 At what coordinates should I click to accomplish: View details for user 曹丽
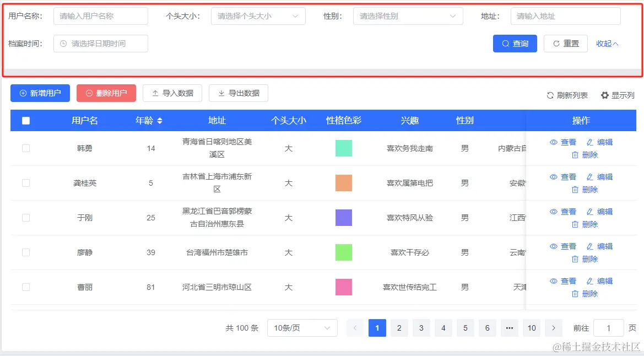coord(562,281)
